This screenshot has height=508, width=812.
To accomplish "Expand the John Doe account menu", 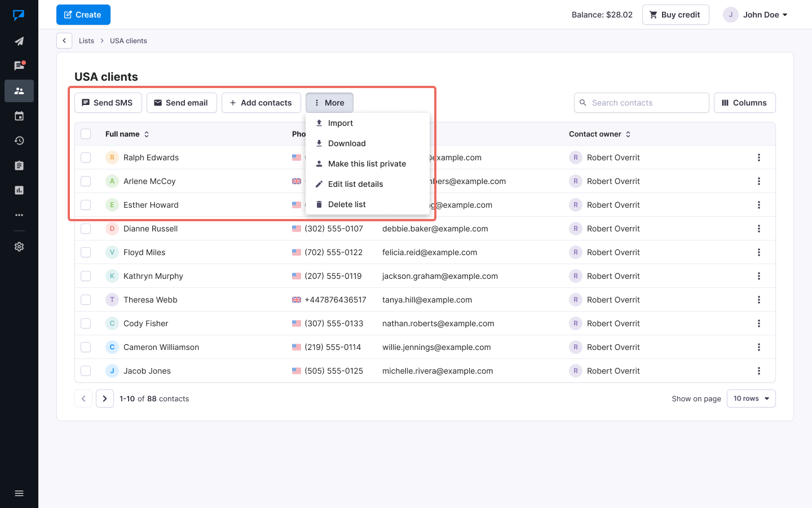I will 756,15.
